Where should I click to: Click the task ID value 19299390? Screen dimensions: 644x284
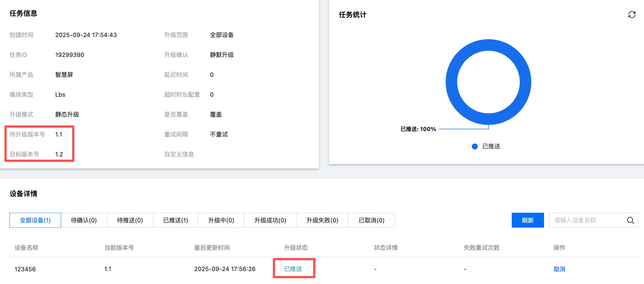point(70,55)
